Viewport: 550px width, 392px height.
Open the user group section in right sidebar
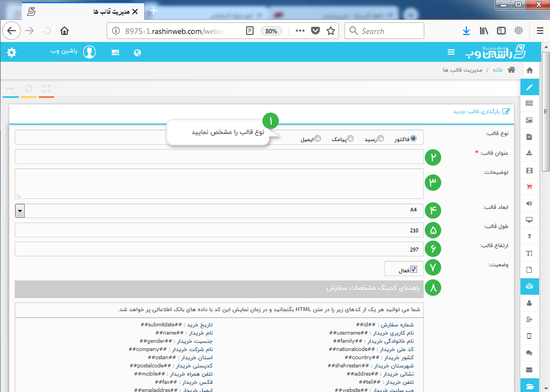(530, 286)
